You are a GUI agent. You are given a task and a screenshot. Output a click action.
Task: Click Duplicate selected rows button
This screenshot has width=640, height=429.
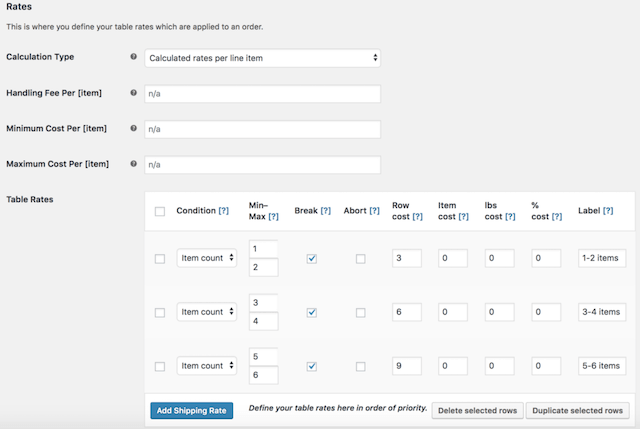[x=577, y=410]
